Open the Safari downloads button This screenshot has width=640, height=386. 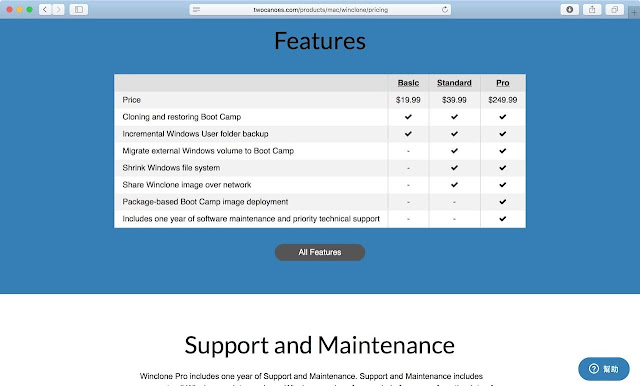click(x=569, y=9)
